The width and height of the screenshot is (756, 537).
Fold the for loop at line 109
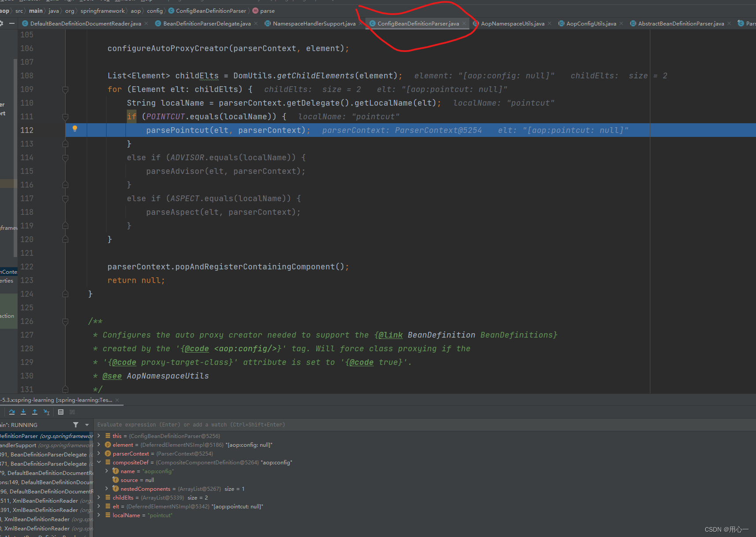(x=65, y=89)
